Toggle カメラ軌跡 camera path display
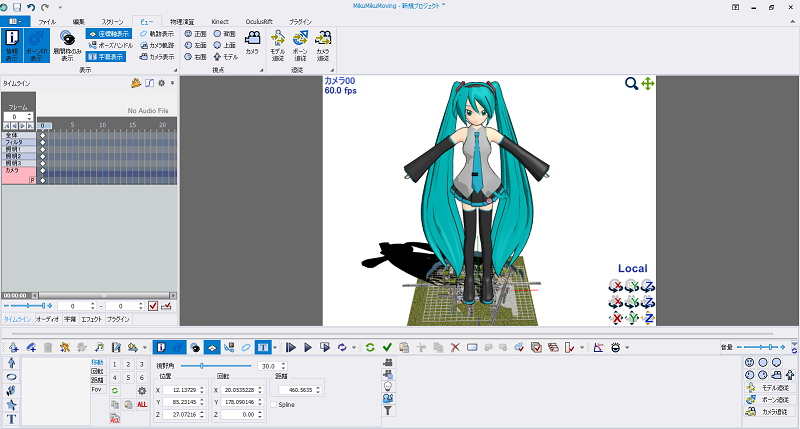800x429 pixels. coord(157,45)
